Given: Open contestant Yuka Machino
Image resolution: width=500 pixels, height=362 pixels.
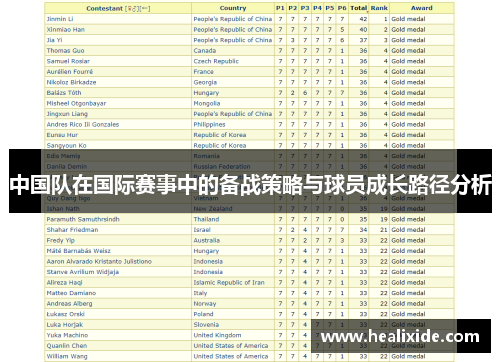Looking at the screenshot, I should click(x=67, y=335).
